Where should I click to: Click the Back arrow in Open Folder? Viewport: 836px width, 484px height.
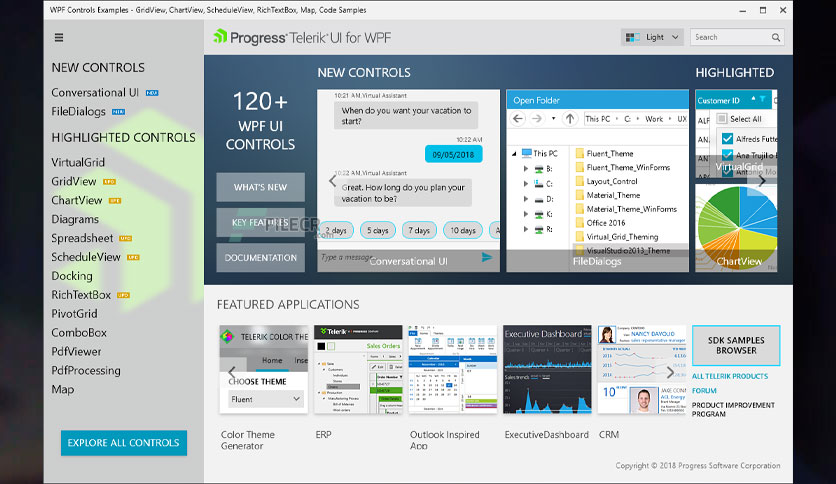coord(518,119)
